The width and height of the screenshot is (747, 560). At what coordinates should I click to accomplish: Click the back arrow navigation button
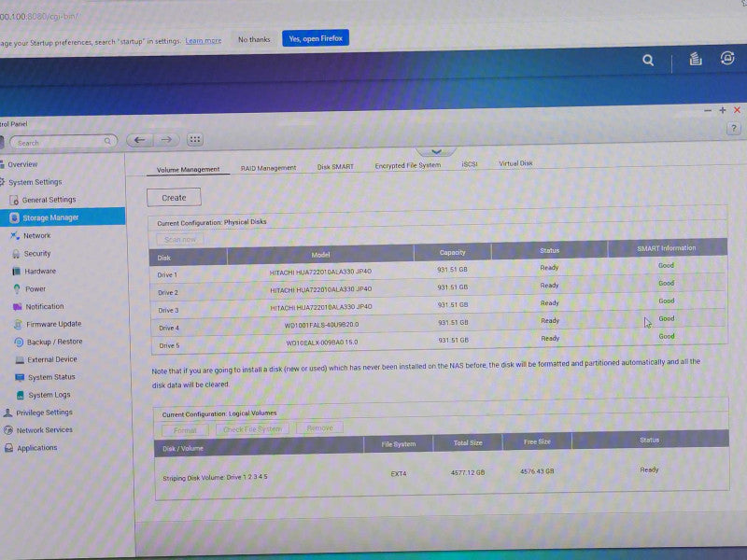(139, 140)
